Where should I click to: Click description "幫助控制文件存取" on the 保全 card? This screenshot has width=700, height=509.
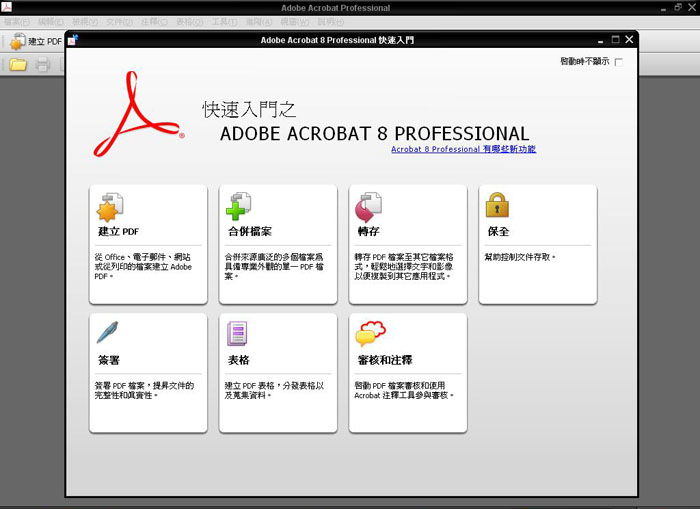[x=520, y=257]
